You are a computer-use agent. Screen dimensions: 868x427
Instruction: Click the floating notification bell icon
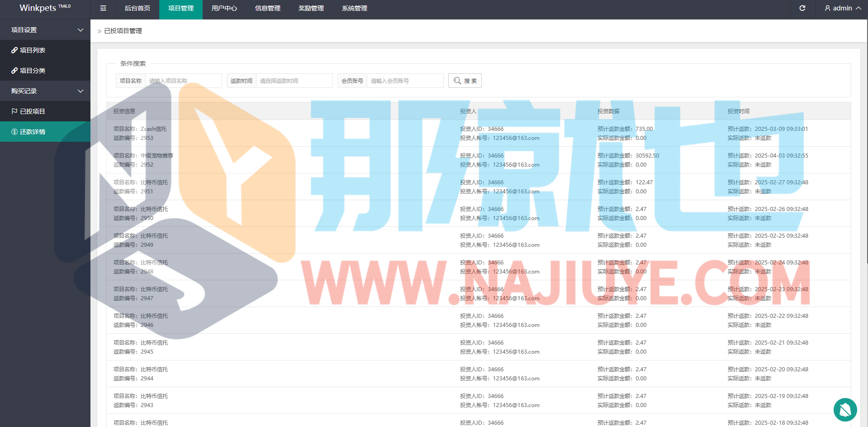(845, 410)
